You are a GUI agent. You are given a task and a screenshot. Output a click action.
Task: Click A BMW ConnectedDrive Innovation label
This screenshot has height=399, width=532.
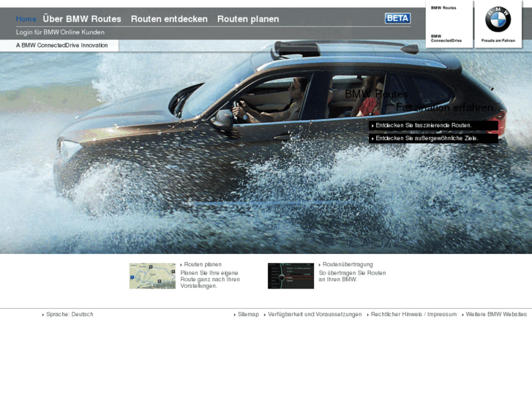(61, 45)
